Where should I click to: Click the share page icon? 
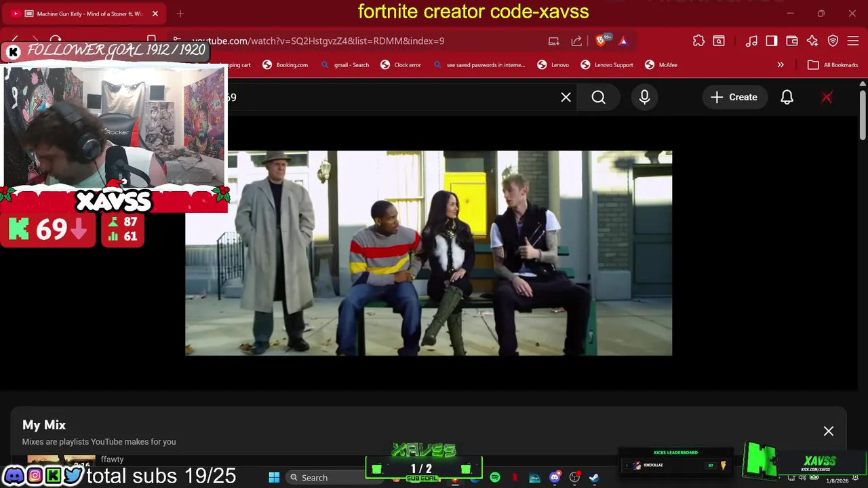coord(576,41)
